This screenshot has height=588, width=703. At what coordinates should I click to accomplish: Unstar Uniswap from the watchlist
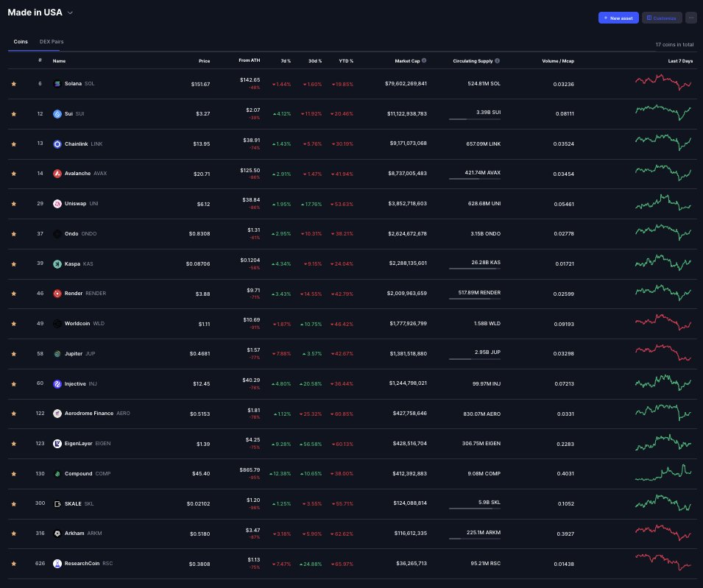click(14, 204)
